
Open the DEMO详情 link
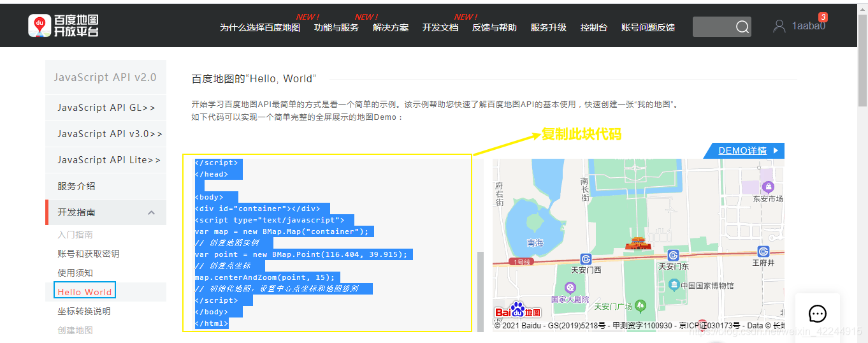pos(742,151)
